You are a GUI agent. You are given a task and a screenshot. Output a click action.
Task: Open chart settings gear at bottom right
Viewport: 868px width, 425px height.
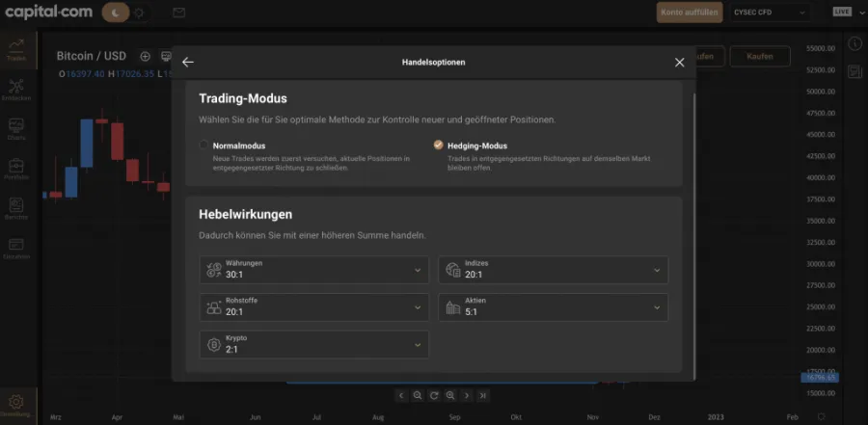pyautogui.click(x=822, y=416)
